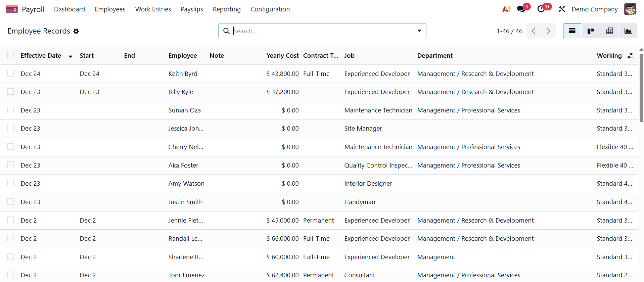Open the Reporting menu
This screenshot has height=282, width=644.
tap(227, 9)
